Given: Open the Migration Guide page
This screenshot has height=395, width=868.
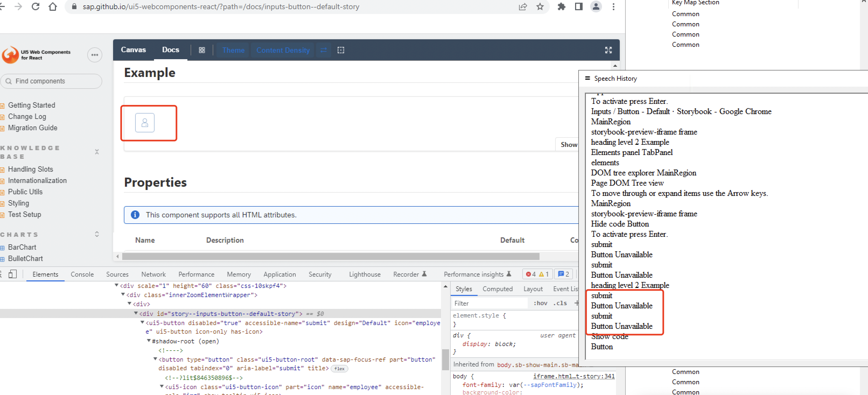Looking at the screenshot, I should pyautogui.click(x=33, y=128).
